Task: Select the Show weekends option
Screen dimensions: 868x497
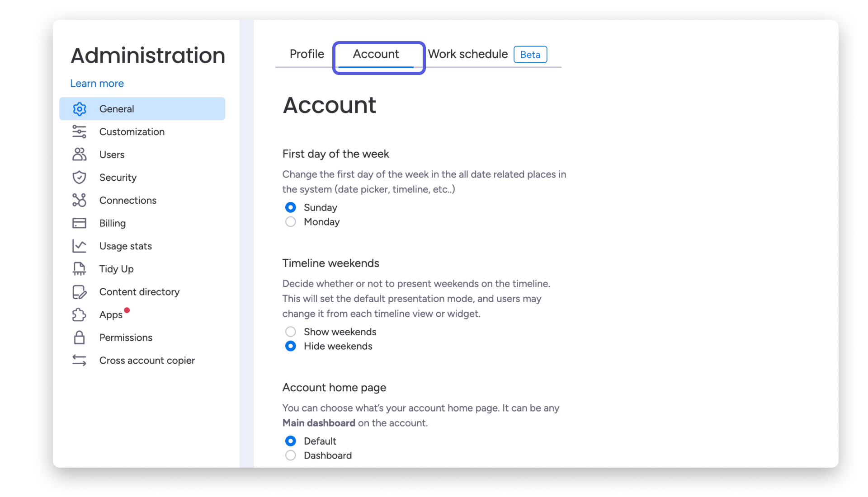Action: point(291,332)
